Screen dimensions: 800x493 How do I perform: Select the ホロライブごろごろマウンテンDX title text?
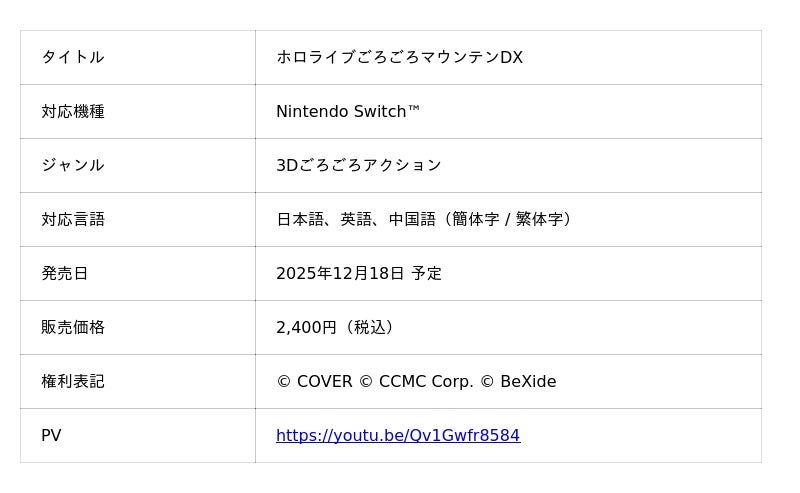pos(399,58)
